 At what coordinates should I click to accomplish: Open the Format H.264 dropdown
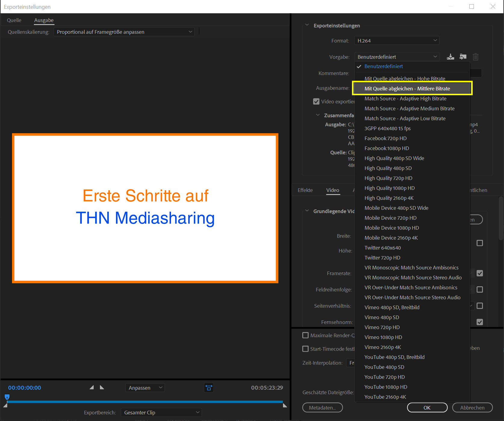click(x=397, y=41)
